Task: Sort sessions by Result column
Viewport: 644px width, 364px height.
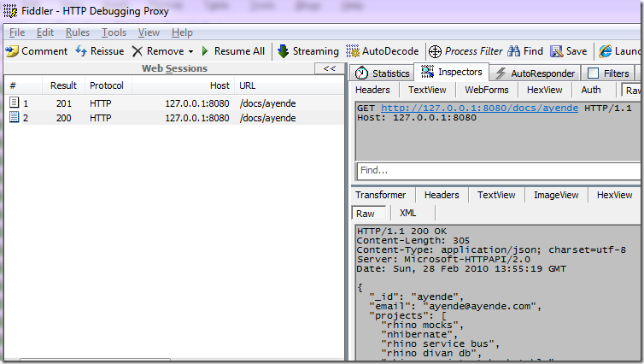Action: 63,85
